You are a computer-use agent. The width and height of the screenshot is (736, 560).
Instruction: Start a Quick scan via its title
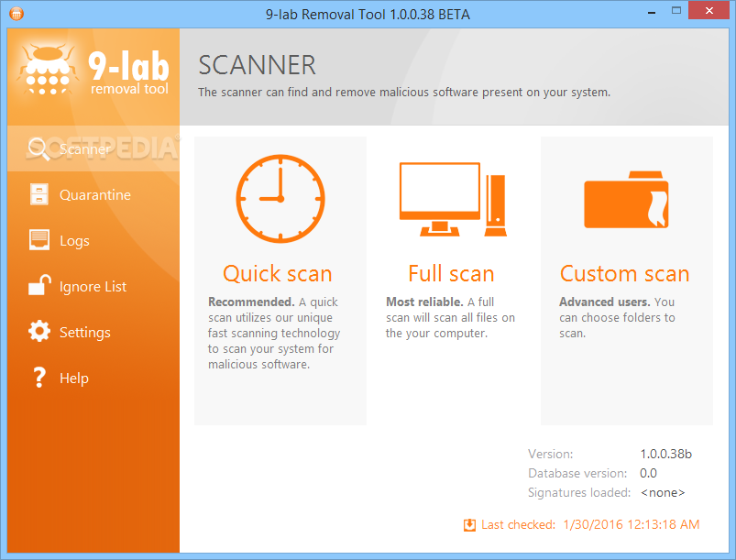[x=278, y=274]
